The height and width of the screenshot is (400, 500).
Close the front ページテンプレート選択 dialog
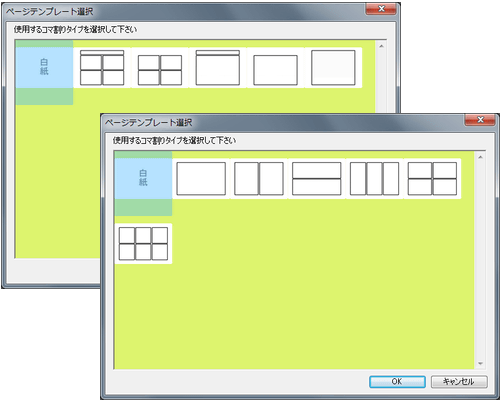(x=480, y=120)
